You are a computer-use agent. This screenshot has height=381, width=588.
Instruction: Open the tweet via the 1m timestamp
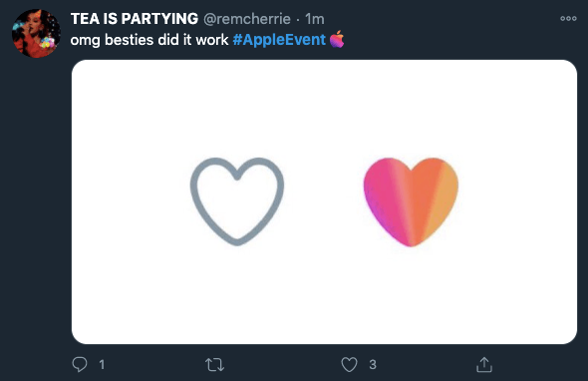pos(315,19)
